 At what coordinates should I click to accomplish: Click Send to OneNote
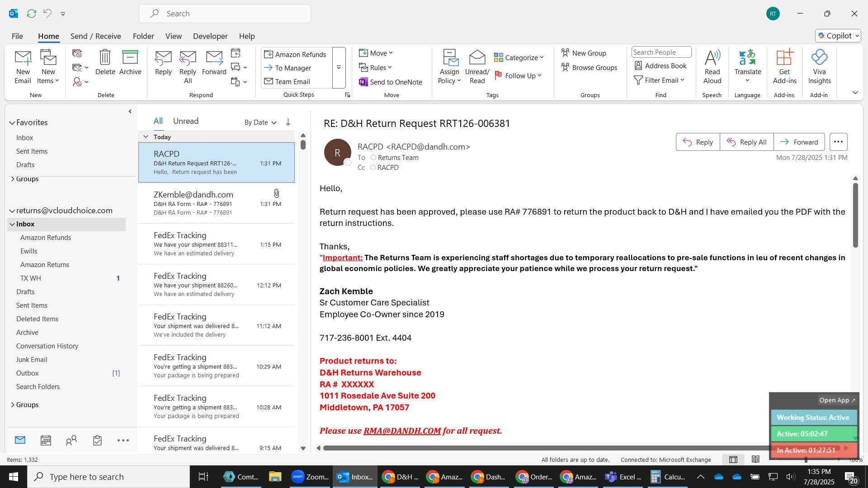(x=391, y=82)
